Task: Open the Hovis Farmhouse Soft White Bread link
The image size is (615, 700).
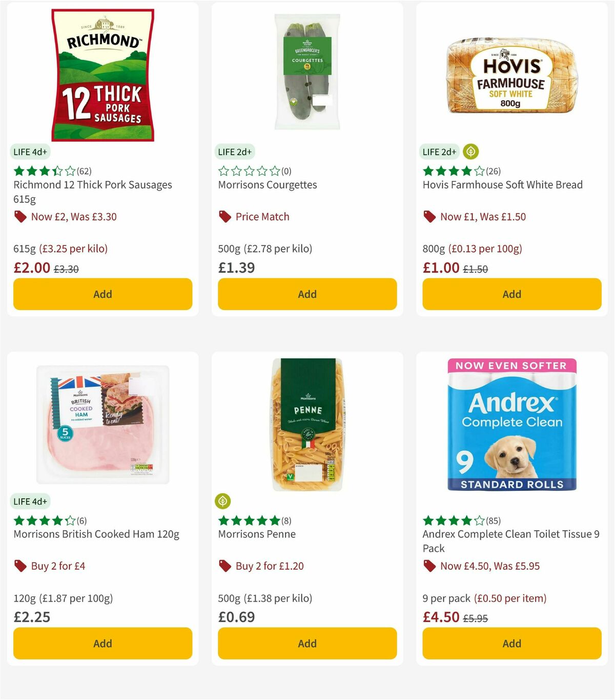Action: [x=502, y=185]
